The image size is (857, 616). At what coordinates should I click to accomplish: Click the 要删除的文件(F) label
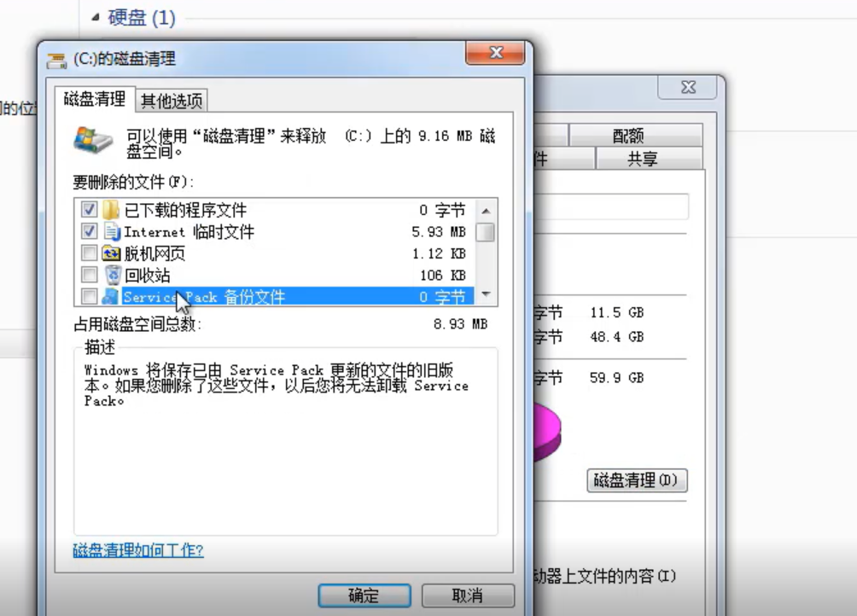(133, 182)
